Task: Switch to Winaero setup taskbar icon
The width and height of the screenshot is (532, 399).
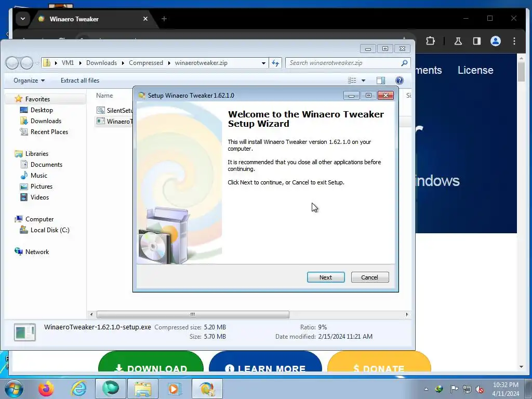Action: click(x=207, y=389)
